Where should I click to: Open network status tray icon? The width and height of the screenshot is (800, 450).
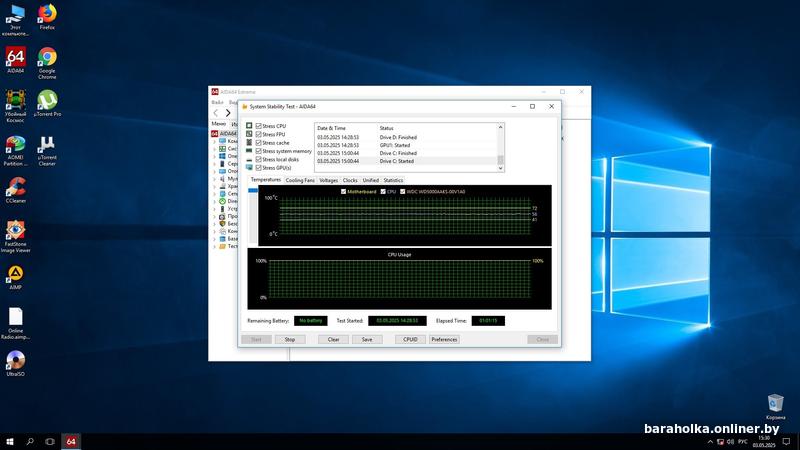point(720,442)
